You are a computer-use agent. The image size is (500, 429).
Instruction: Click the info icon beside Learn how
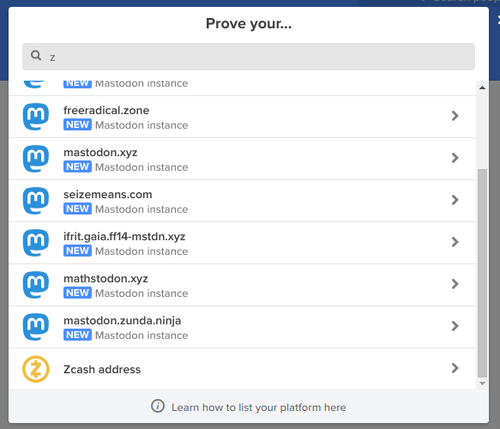point(158,406)
